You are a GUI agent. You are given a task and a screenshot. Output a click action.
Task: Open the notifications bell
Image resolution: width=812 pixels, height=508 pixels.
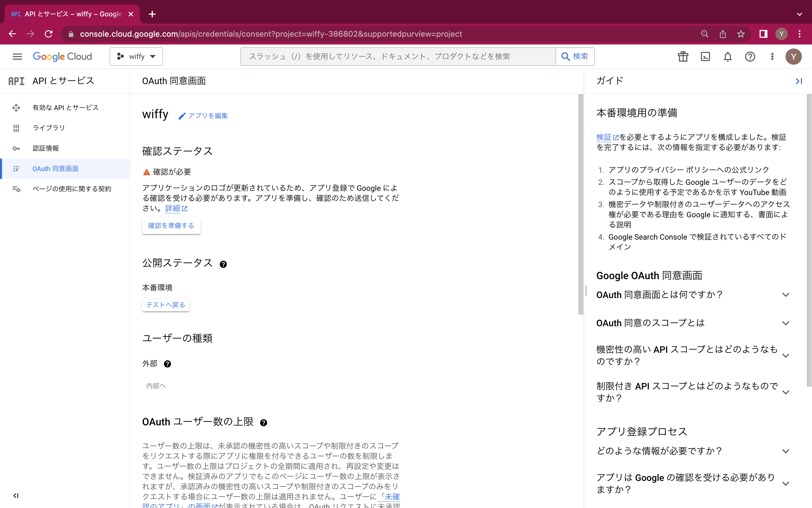pos(727,56)
